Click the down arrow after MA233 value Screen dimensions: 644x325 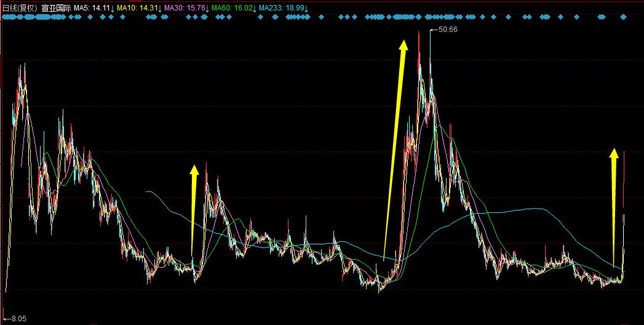[306, 8]
